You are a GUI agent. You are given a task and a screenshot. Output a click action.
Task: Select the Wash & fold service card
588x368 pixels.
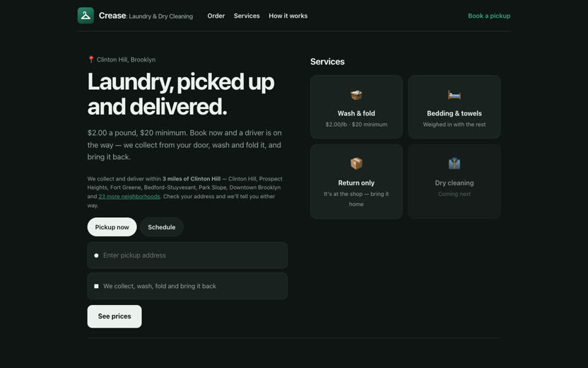point(356,107)
